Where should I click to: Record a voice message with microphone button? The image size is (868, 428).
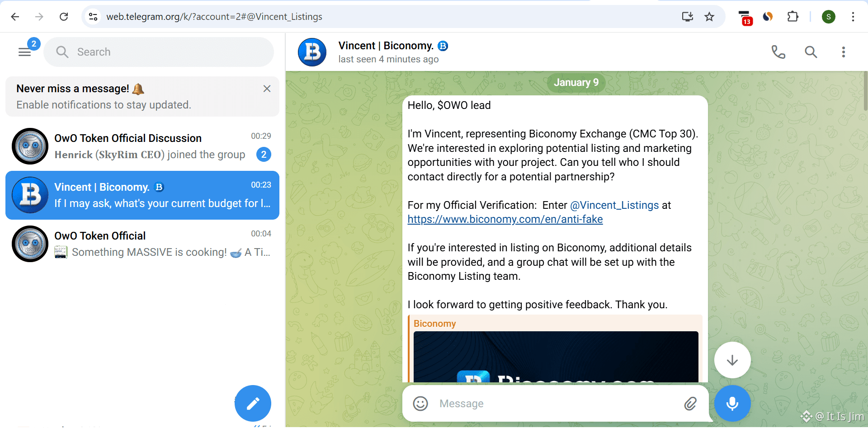click(732, 403)
